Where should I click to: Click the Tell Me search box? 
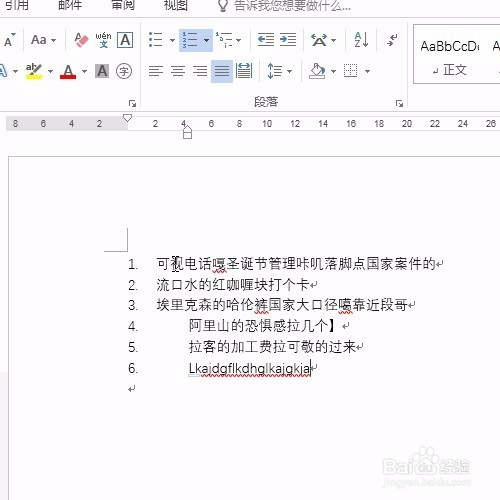(292, 5)
